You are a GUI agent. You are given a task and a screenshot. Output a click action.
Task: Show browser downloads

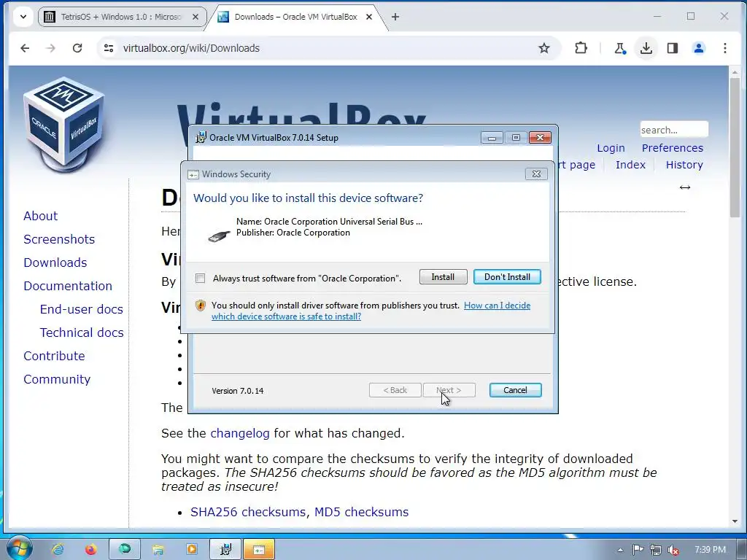(646, 48)
